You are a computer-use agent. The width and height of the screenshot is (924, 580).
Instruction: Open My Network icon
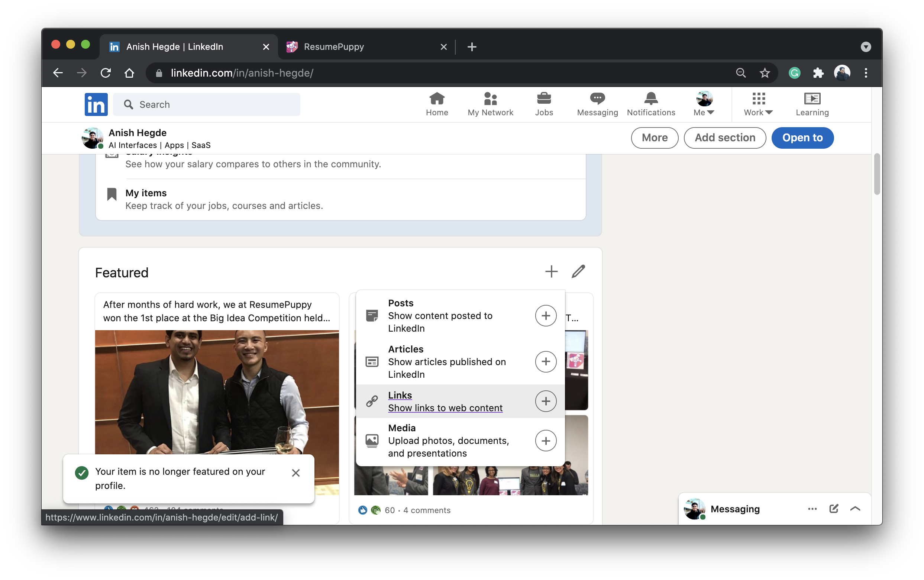(x=490, y=99)
